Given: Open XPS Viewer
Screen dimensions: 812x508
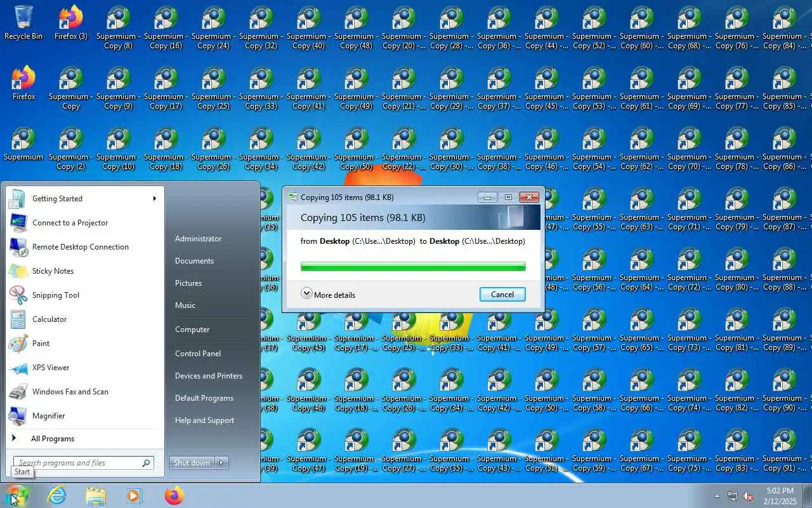Looking at the screenshot, I should tap(84, 367).
